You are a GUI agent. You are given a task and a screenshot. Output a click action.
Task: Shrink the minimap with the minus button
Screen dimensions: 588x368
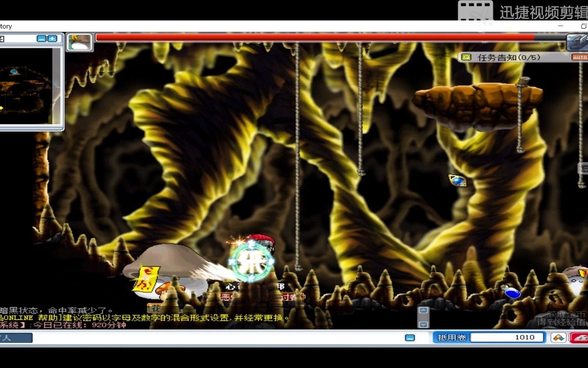click(x=42, y=39)
